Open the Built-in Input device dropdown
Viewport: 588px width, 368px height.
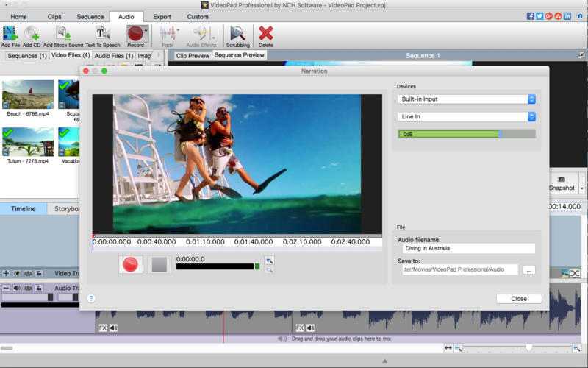(467, 99)
